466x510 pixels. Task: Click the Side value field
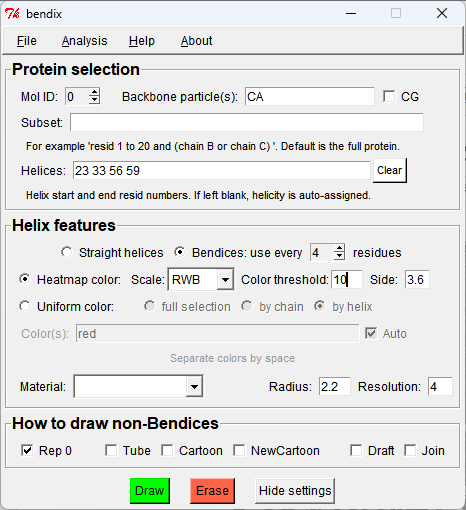(x=417, y=279)
